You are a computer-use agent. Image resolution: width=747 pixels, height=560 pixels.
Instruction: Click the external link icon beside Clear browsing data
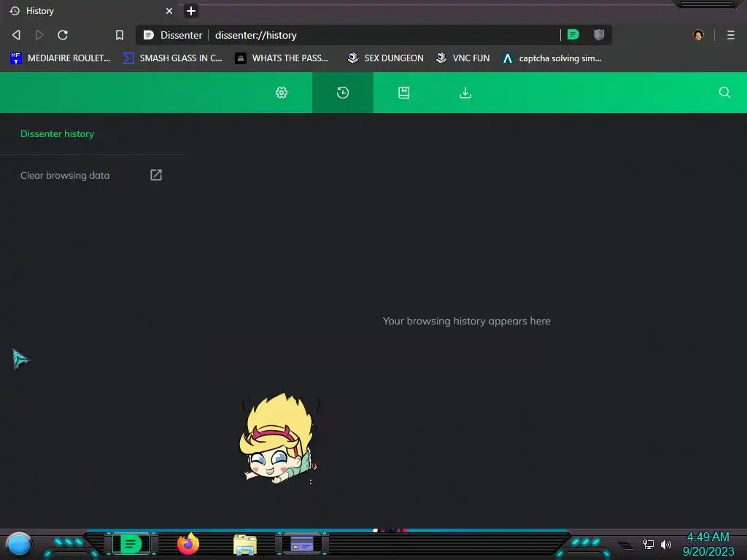click(x=156, y=175)
